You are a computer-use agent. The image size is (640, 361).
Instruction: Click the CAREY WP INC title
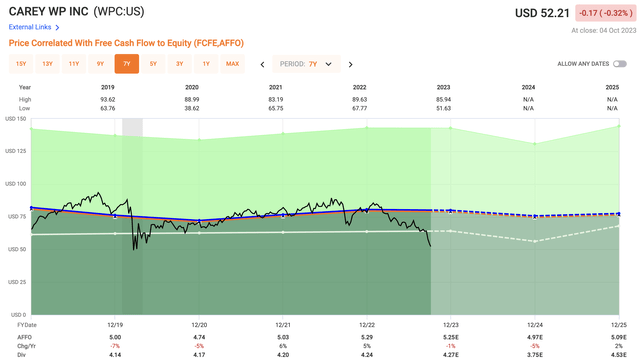click(x=49, y=11)
